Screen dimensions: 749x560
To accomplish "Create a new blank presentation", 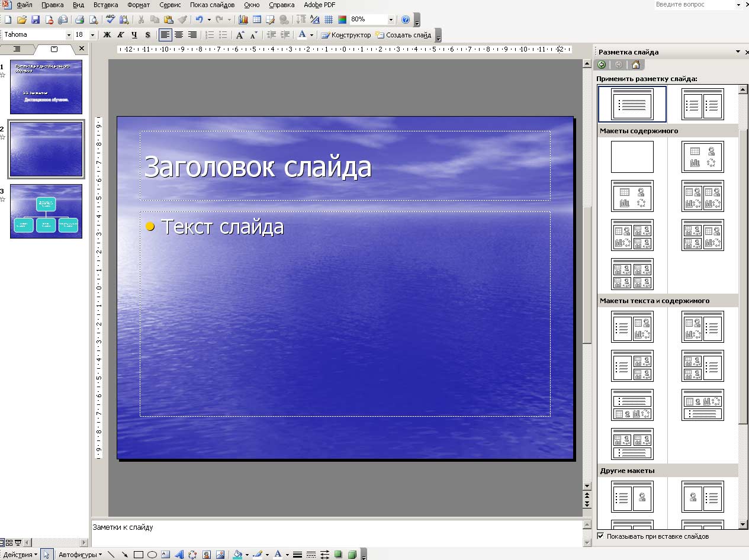I will click(8, 20).
